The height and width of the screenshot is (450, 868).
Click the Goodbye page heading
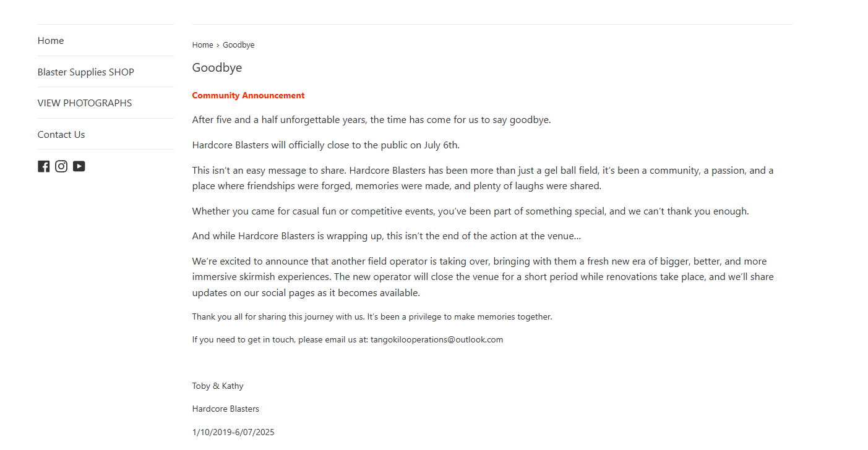point(217,67)
